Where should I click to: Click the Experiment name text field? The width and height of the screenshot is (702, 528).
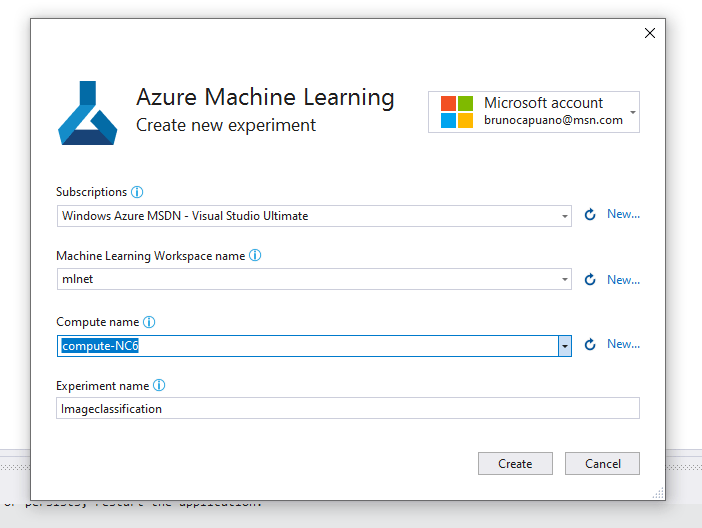[x=348, y=408]
